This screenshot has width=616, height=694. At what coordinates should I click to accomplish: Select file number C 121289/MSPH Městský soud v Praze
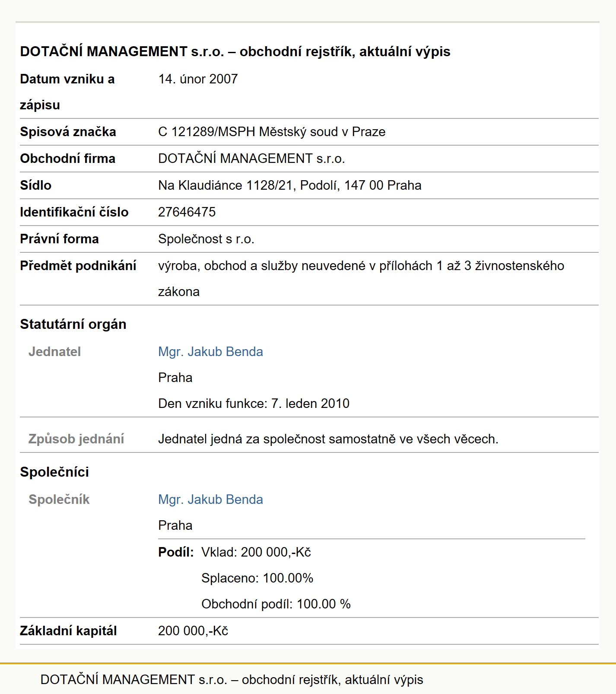(272, 132)
